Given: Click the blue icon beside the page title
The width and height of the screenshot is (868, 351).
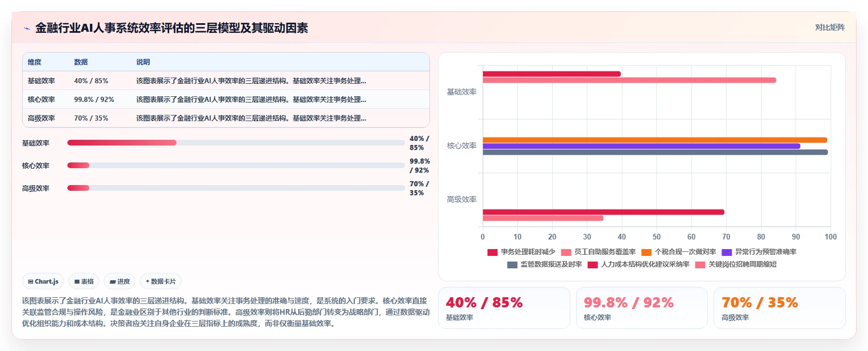Looking at the screenshot, I should tap(27, 28).
